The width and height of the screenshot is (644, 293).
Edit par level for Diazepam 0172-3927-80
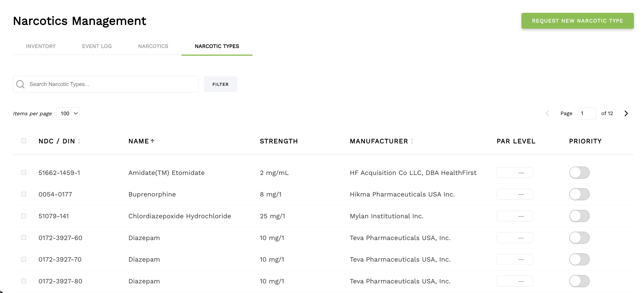click(x=515, y=281)
